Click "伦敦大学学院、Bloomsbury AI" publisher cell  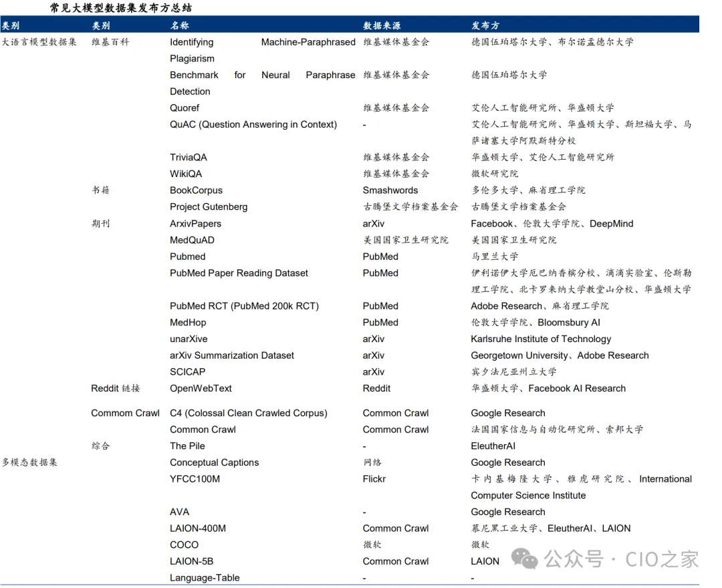click(535, 323)
